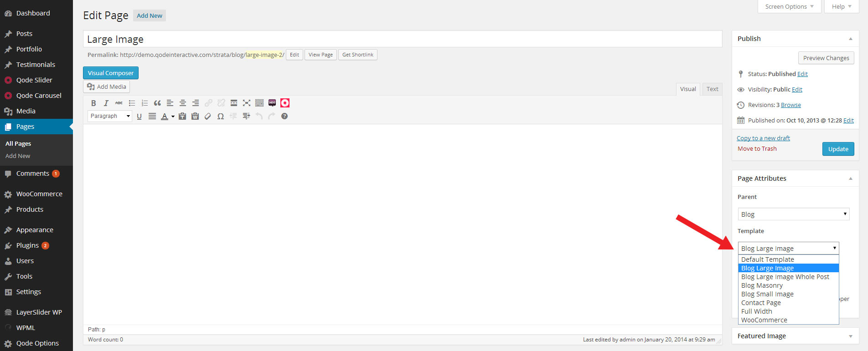Open the Parent page dropdown showing Blog
The height and width of the screenshot is (351, 868).
[793, 214]
